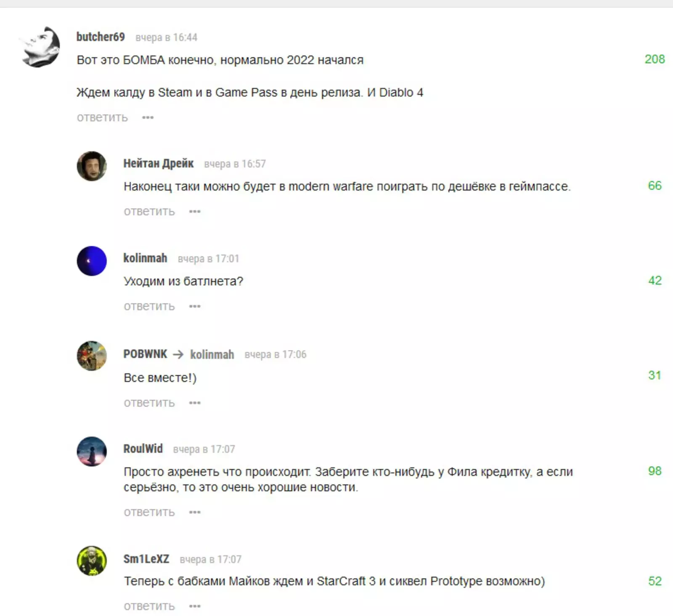Viewport: 673px width, 616px height.
Task: Click the Sm1LeXZ username
Action: coord(146,559)
